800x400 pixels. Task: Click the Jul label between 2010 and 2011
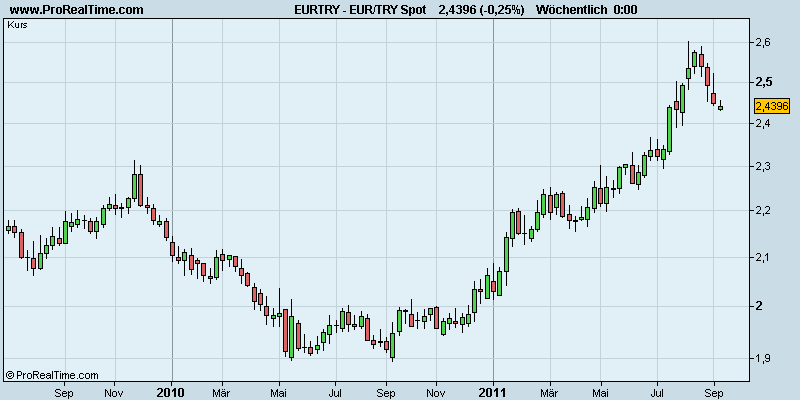(x=335, y=392)
